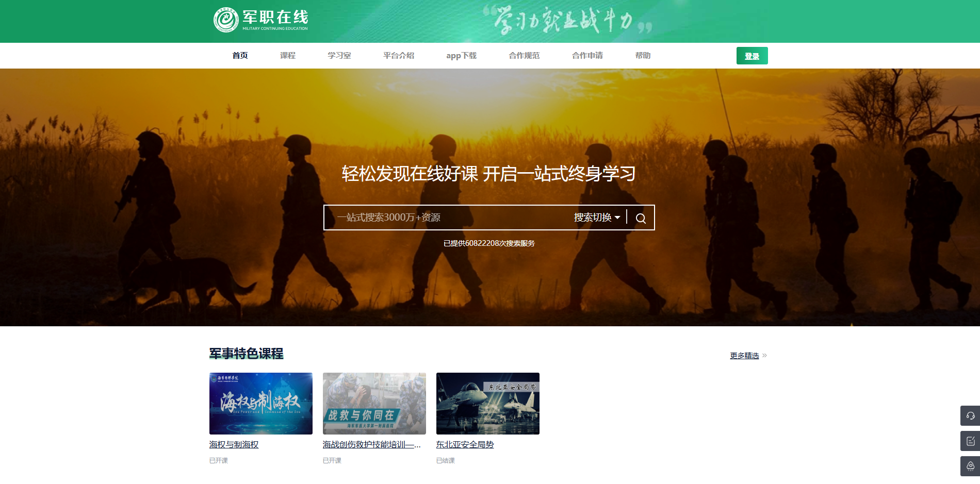Expand the 搜索切换 dropdown
This screenshot has width=980, height=484.
tap(597, 218)
